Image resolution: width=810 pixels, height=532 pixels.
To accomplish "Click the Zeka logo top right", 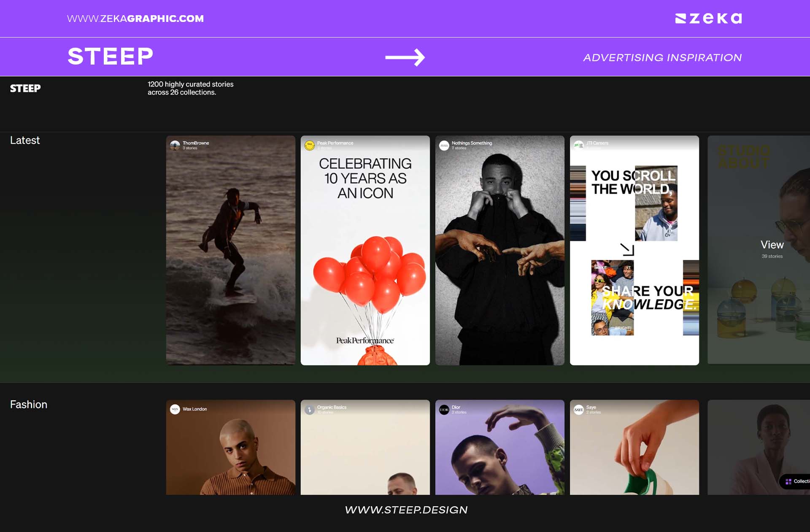I will pyautogui.click(x=708, y=19).
